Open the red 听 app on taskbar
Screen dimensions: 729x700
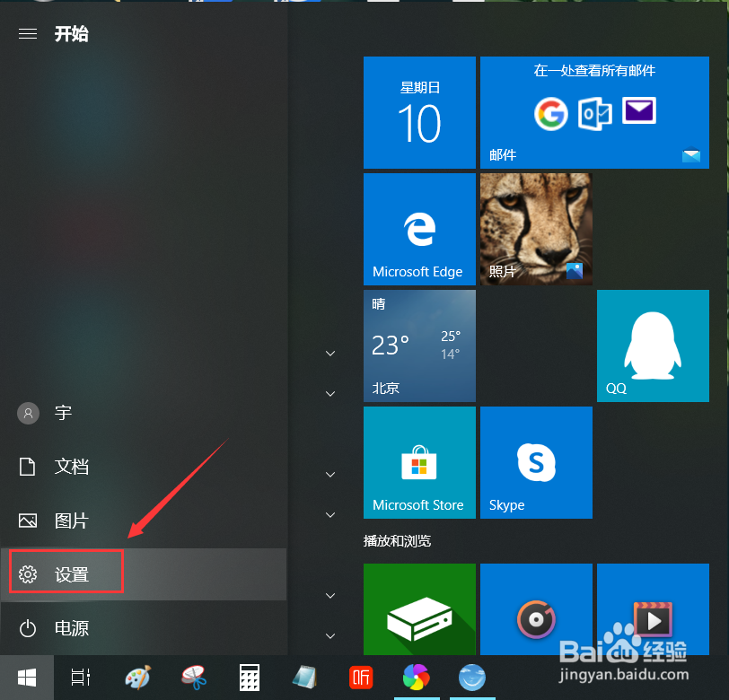(361, 678)
